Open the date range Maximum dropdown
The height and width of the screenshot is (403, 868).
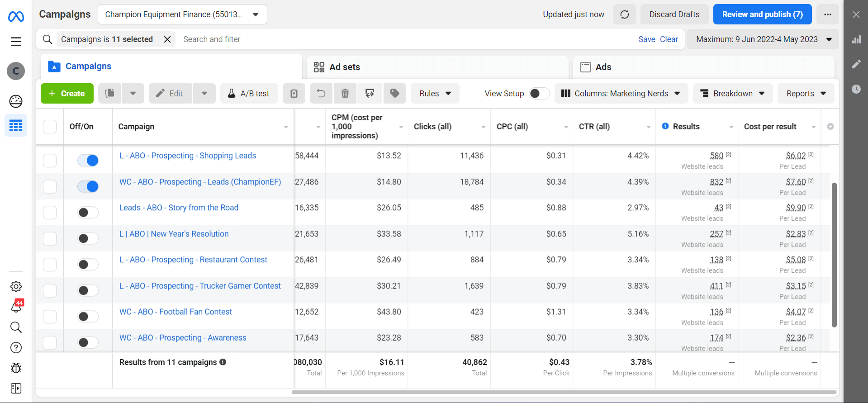tap(763, 39)
